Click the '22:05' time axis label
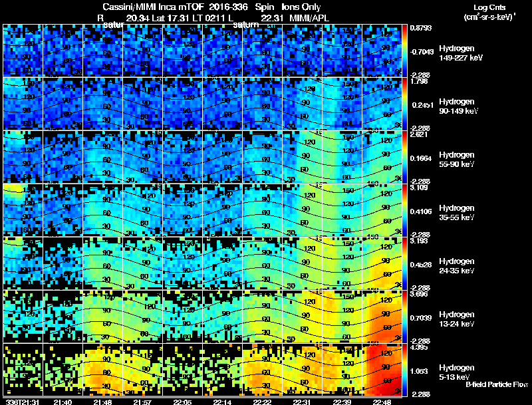 (x=182, y=402)
